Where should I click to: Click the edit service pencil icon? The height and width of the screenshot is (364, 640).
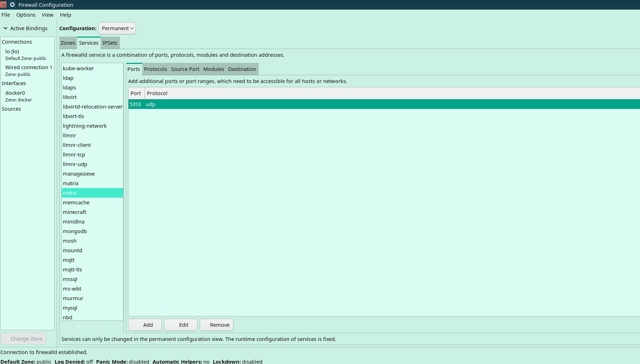pos(77,327)
